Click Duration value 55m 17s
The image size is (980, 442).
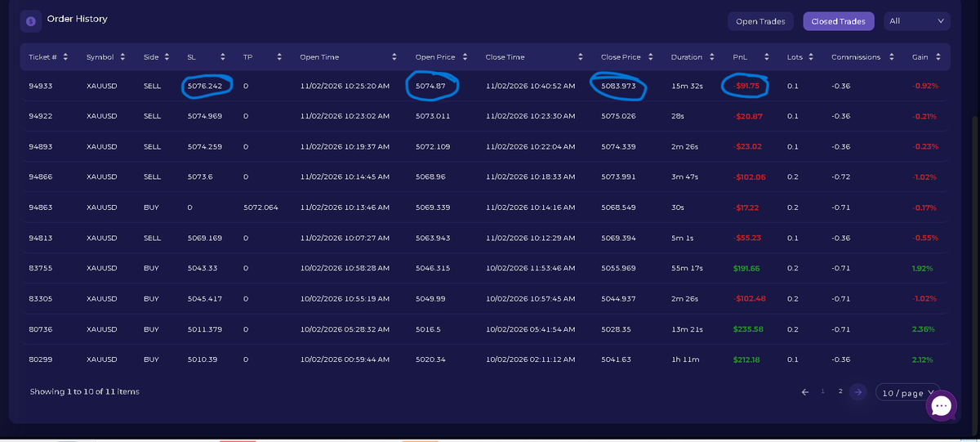[x=687, y=268]
